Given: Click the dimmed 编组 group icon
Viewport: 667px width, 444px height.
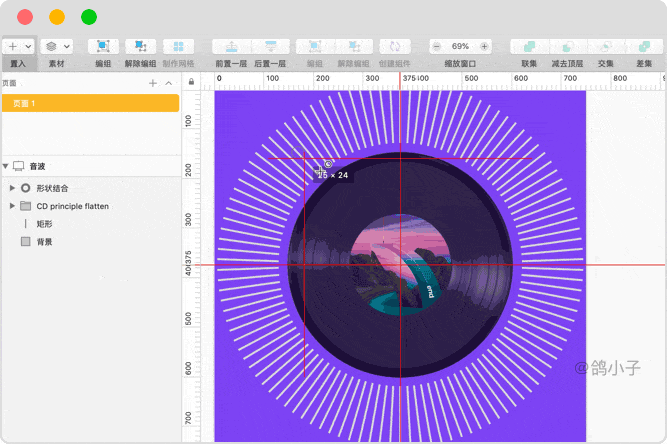Looking at the screenshot, I should click(315, 46).
